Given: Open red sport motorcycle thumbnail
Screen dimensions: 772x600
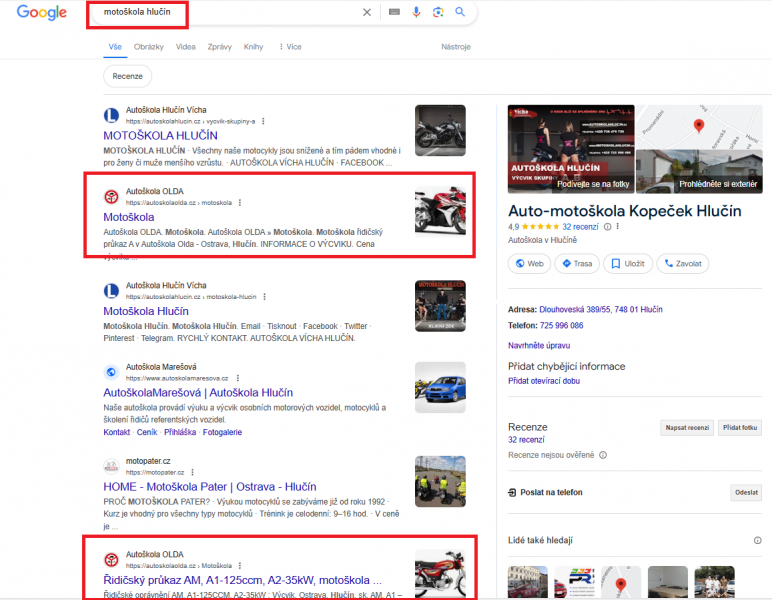Looking at the screenshot, I should pyautogui.click(x=440, y=212).
